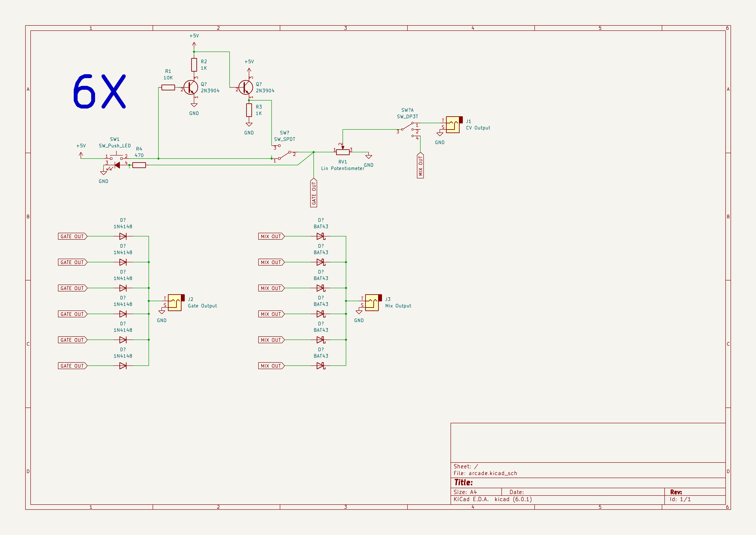Click the RV1 linear potentiometer symbol

pos(343,152)
